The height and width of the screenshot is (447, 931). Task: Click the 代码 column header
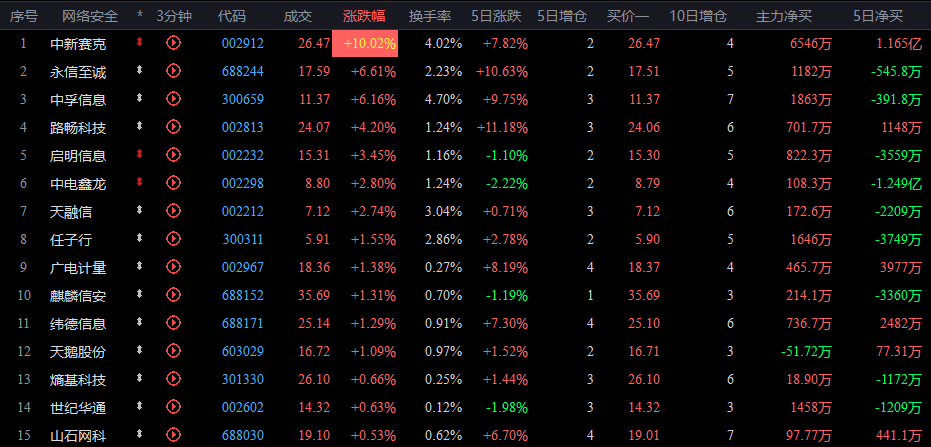(232, 17)
